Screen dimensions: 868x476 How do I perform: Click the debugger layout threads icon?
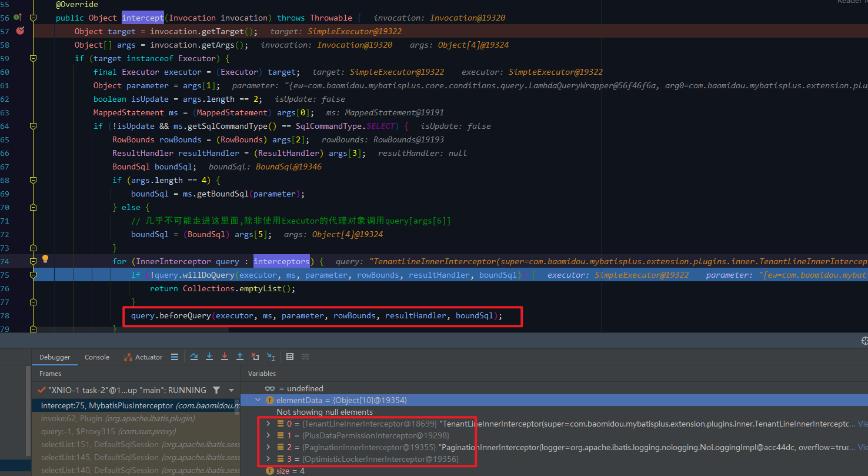[175, 357]
